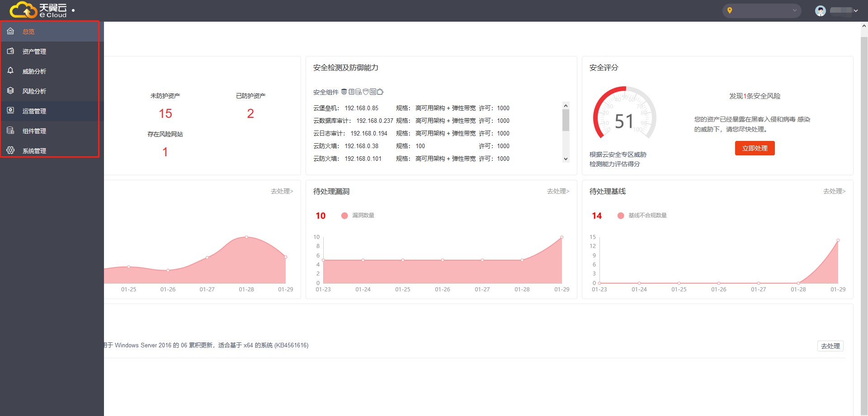The width and height of the screenshot is (868, 416).
Task: Go to 组件管理 in sidebar
Action: (34, 131)
